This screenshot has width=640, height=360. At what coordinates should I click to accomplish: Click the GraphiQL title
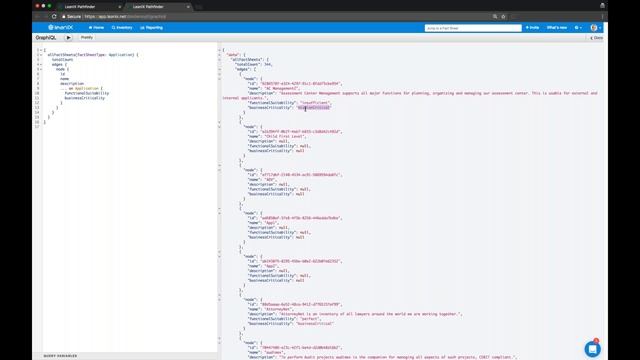click(x=46, y=38)
